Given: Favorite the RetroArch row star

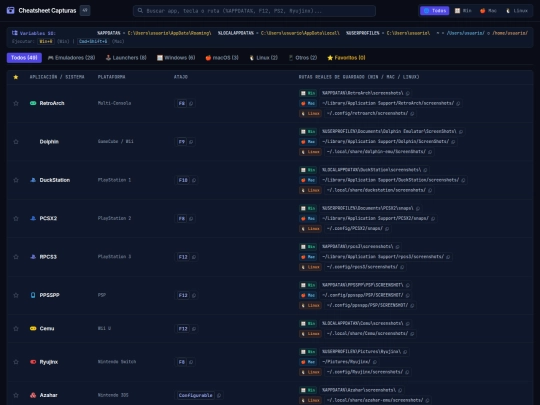Looking at the screenshot, I should click(x=16, y=103).
